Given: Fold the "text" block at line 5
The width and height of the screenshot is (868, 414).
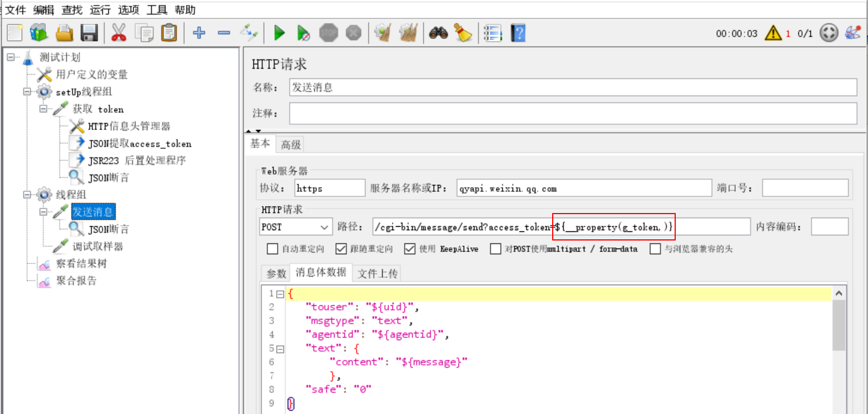Looking at the screenshot, I should (x=280, y=349).
